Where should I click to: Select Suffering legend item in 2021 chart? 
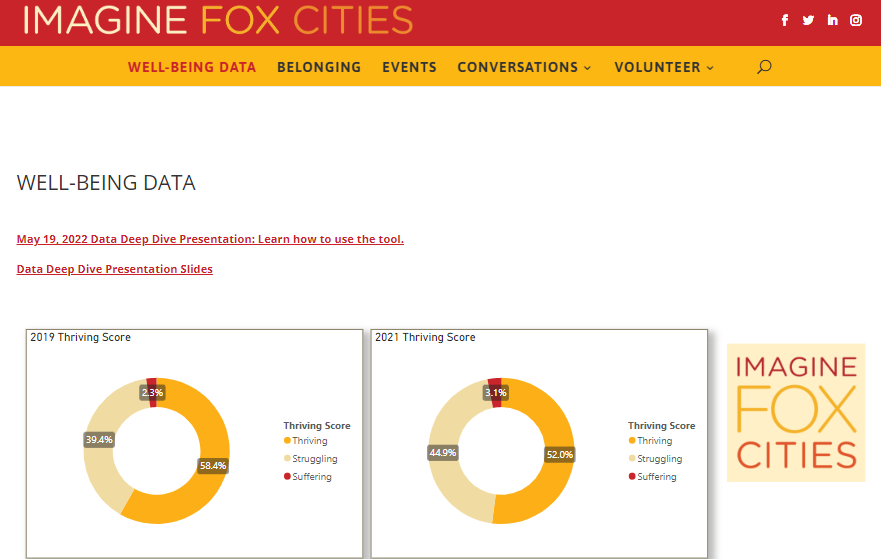[653, 476]
